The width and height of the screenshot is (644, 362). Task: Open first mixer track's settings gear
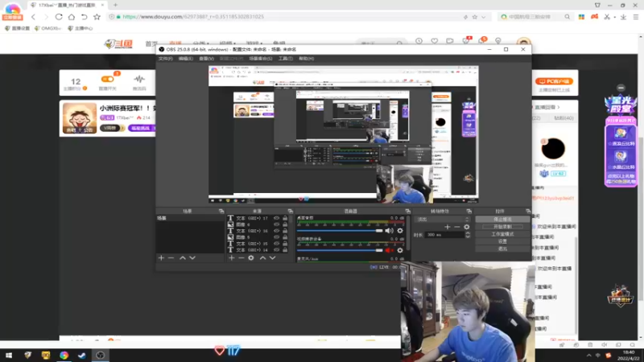click(x=399, y=231)
